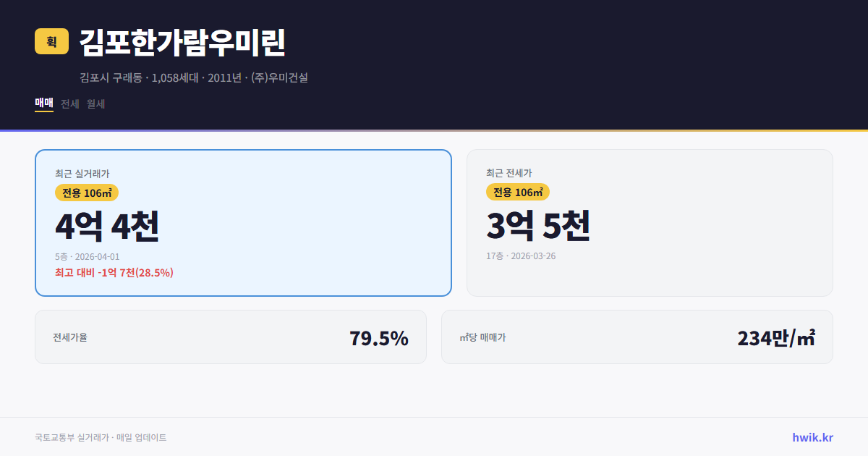Select the active 매매 tab

tap(43, 104)
